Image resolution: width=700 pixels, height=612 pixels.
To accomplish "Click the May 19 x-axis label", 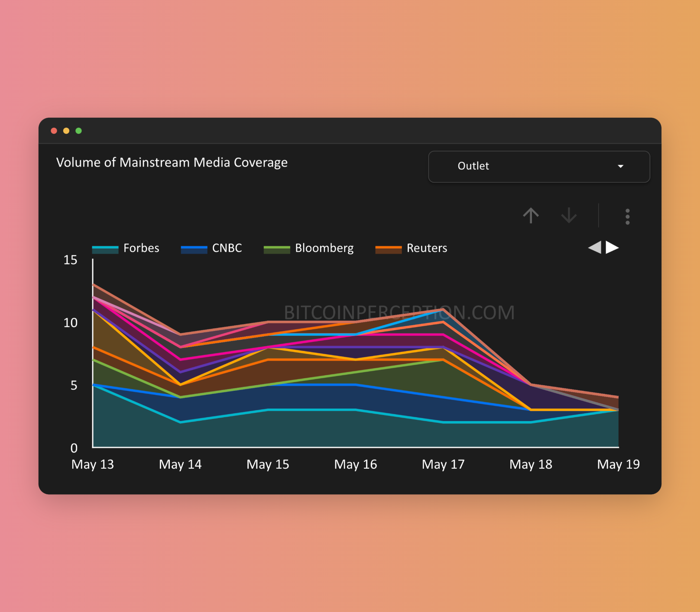I will (x=618, y=464).
